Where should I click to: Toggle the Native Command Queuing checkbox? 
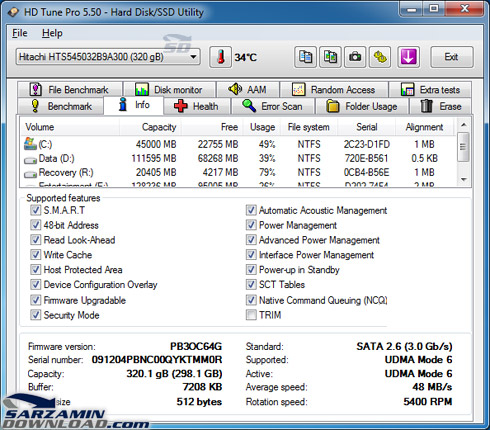[x=251, y=300]
